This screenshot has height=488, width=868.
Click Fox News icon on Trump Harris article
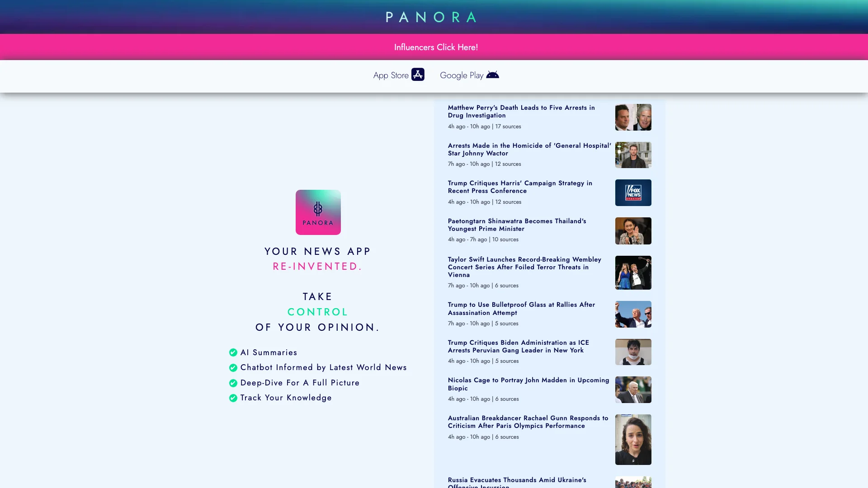click(633, 192)
